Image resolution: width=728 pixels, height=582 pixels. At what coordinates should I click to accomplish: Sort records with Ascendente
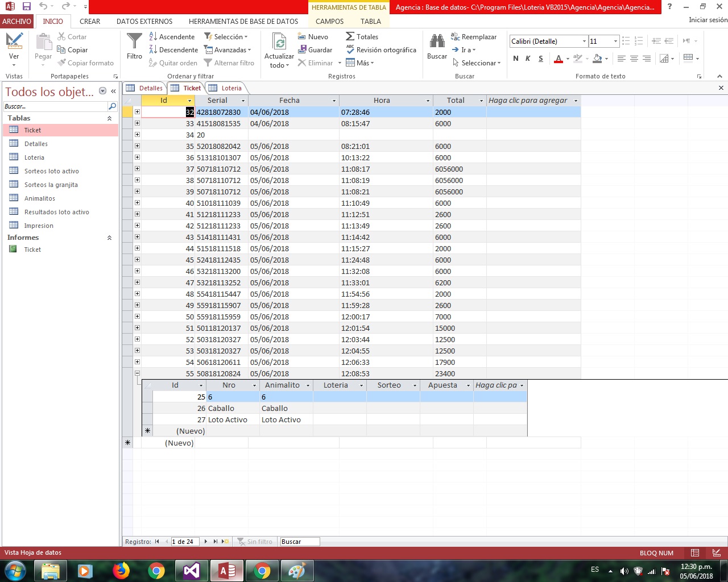click(172, 36)
